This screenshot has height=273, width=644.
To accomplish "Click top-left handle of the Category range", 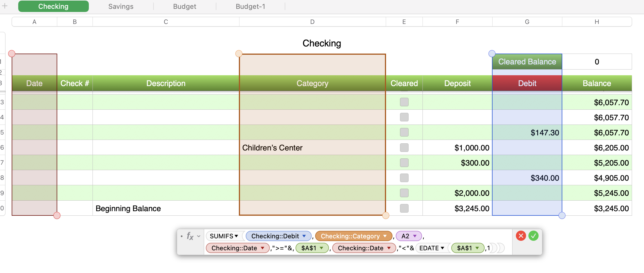I will click(x=239, y=54).
